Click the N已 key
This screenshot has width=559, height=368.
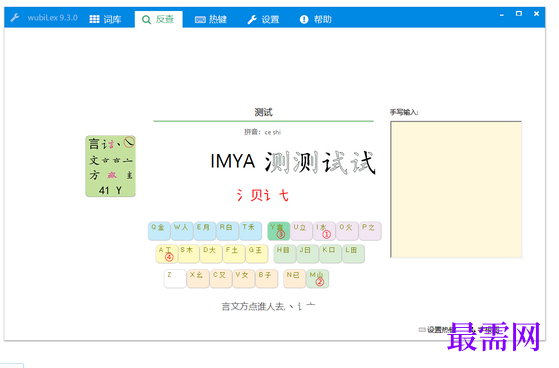click(x=294, y=278)
